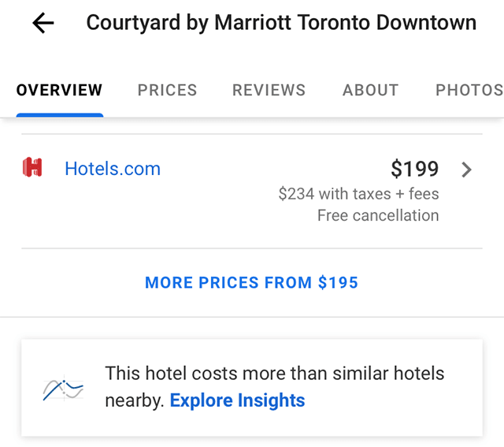Open the Reviews tab
The width and height of the screenshot is (504, 447).
click(x=269, y=90)
